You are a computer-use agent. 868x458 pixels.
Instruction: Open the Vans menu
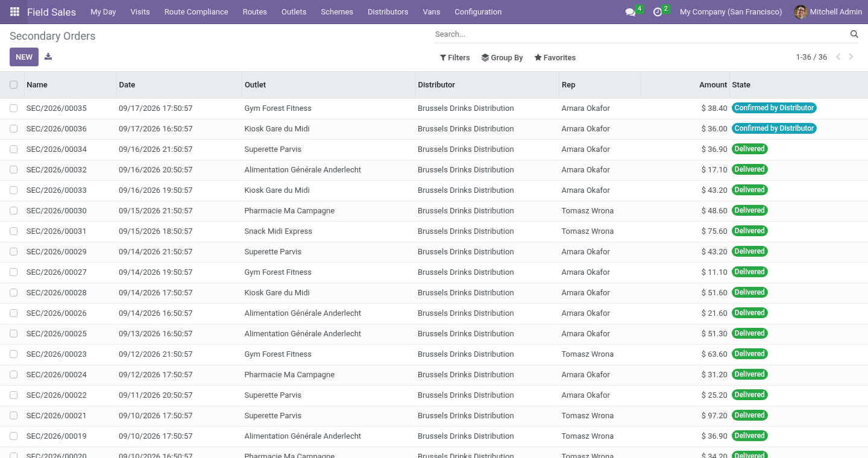432,12
